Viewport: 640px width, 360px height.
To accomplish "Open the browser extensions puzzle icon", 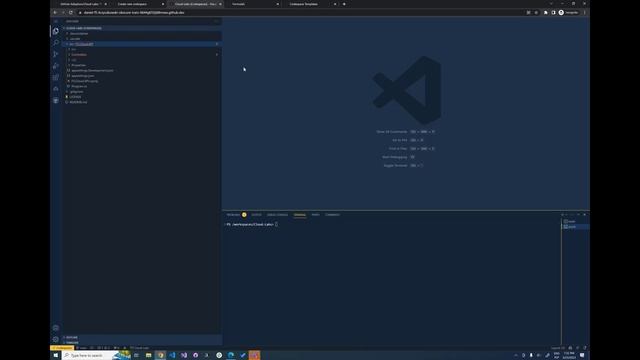I will (x=545, y=13).
